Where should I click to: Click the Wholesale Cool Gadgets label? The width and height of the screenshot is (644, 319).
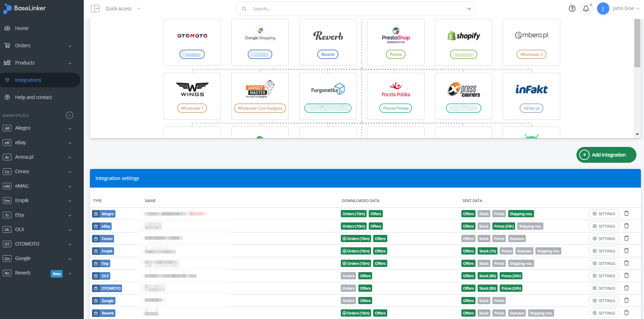pyautogui.click(x=260, y=108)
